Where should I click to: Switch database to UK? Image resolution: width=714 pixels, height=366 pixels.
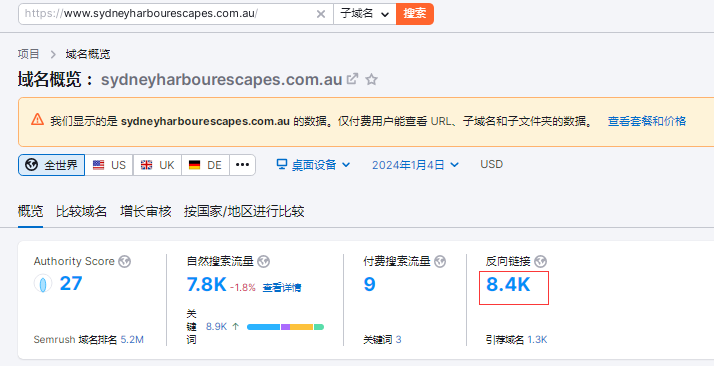(157, 165)
